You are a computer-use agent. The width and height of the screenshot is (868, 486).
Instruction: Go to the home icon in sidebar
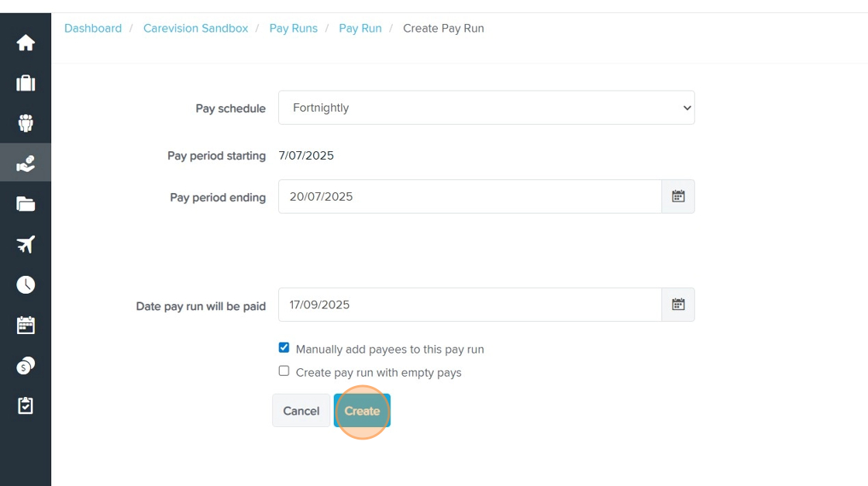point(26,43)
